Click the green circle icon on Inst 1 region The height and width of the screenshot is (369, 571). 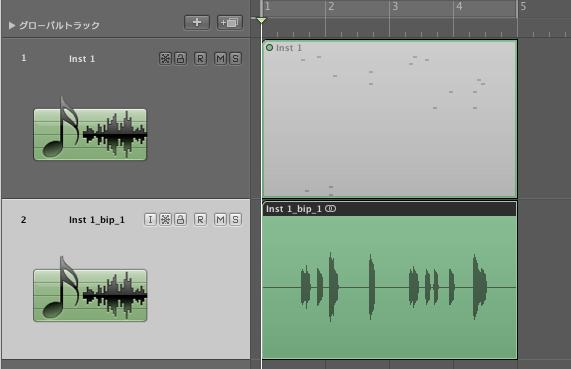tap(269, 47)
